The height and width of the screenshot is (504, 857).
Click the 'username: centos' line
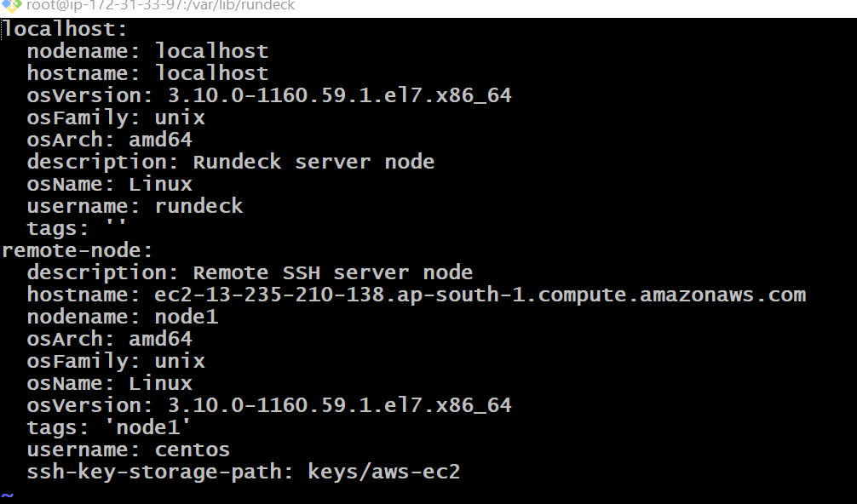coord(128,450)
